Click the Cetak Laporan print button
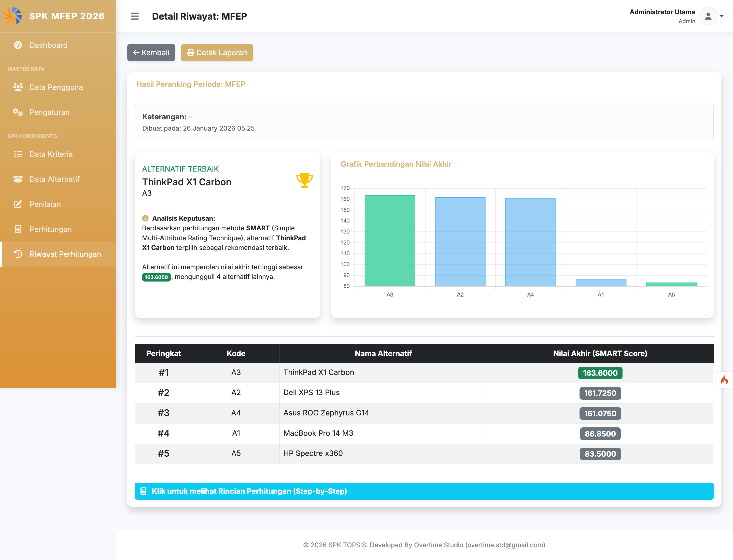Image resolution: width=733 pixels, height=560 pixels. pyautogui.click(x=217, y=53)
